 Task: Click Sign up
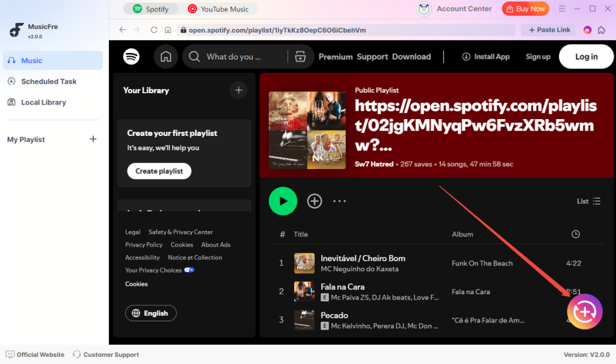coord(538,57)
